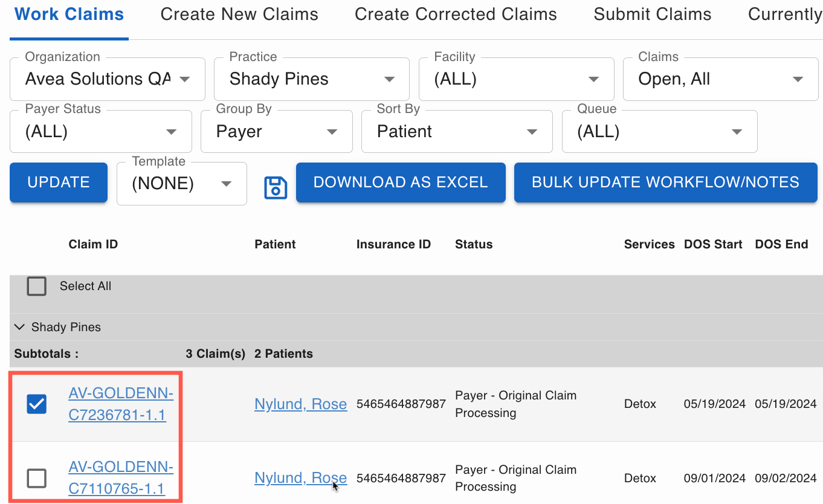Open the Claims filter dropdown

pos(720,79)
